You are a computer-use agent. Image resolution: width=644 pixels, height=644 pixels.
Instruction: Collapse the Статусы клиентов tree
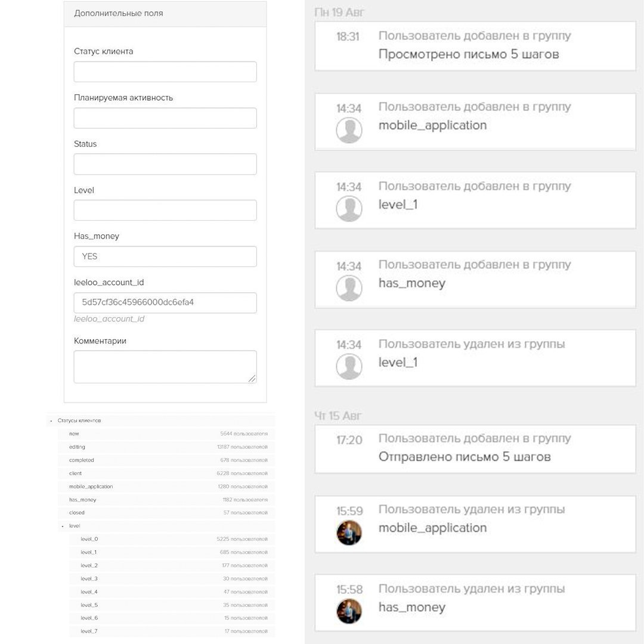coord(51,421)
